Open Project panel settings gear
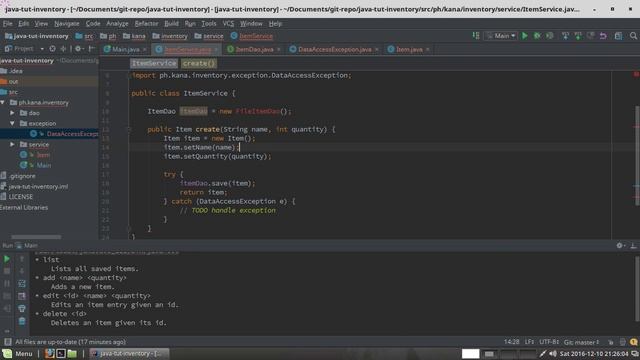 [x=78, y=49]
